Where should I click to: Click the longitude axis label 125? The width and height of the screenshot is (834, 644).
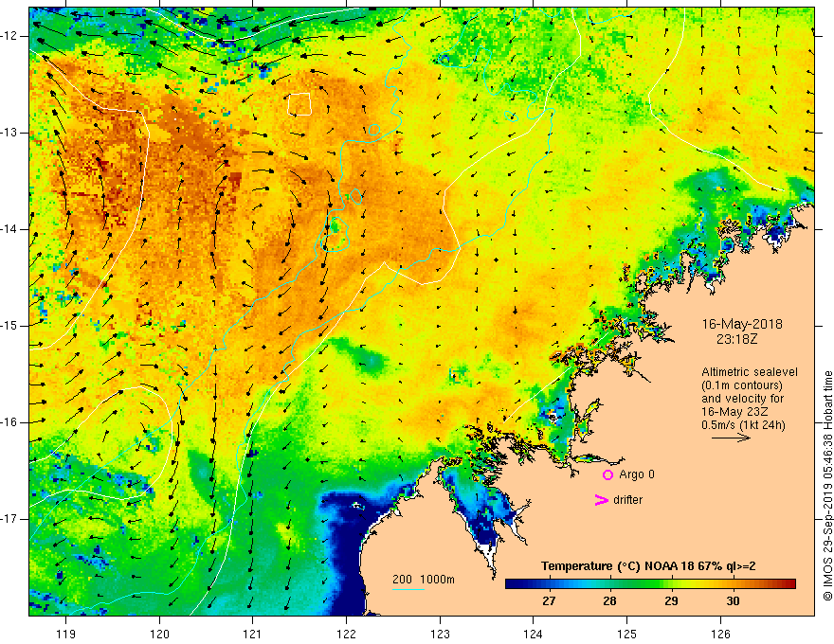(x=626, y=634)
